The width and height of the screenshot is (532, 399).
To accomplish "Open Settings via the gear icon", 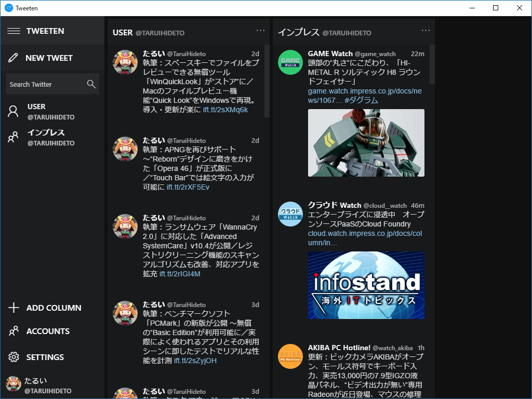I will [x=13, y=357].
